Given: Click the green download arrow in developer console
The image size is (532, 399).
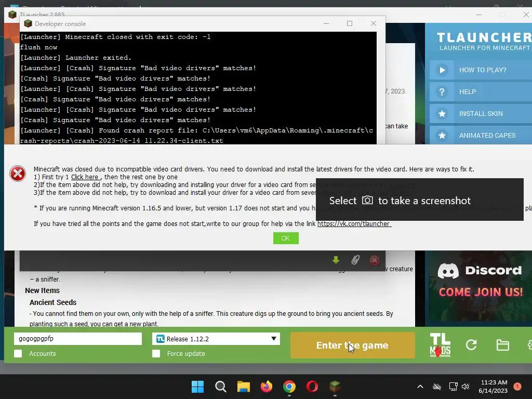Looking at the screenshot, I should (x=336, y=260).
